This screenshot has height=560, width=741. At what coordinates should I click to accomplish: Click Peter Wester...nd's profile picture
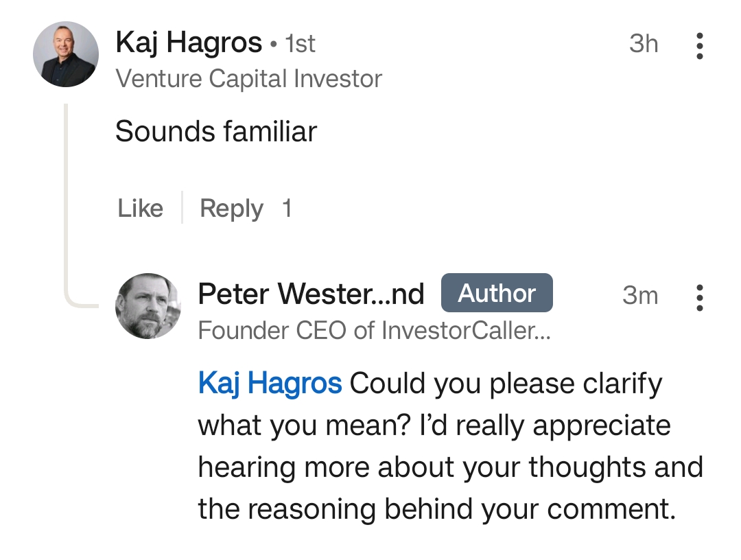tap(148, 306)
